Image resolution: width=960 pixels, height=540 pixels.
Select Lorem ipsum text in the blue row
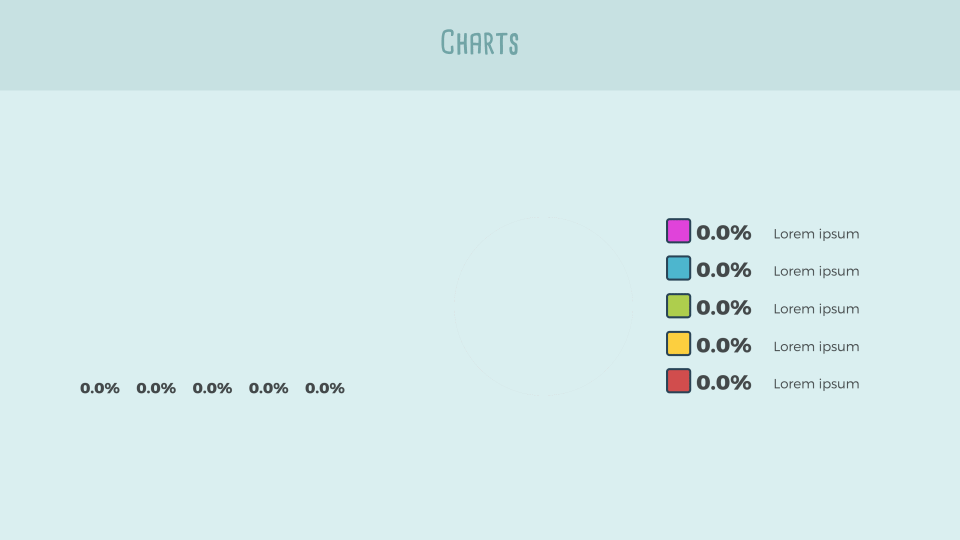816,271
